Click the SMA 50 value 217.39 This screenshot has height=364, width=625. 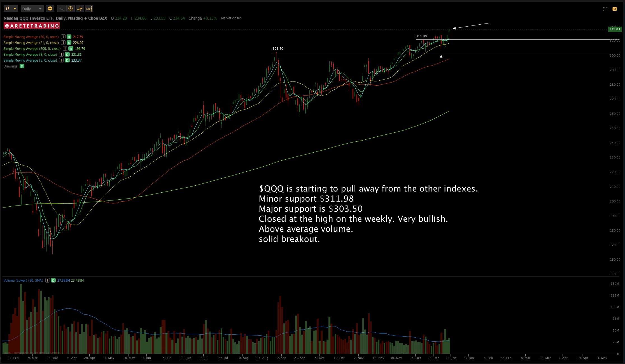coord(78,37)
